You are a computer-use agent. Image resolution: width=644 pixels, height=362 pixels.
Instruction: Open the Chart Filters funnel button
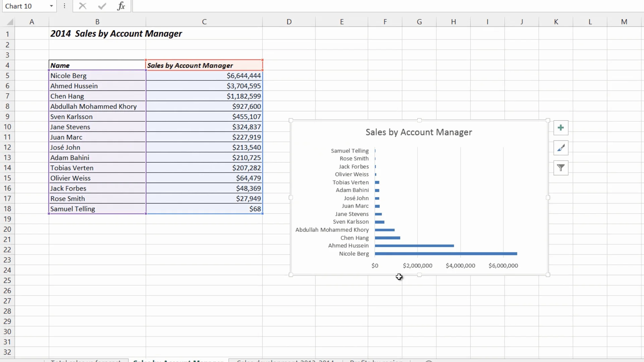pyautogui.click(x=561, y=168)
